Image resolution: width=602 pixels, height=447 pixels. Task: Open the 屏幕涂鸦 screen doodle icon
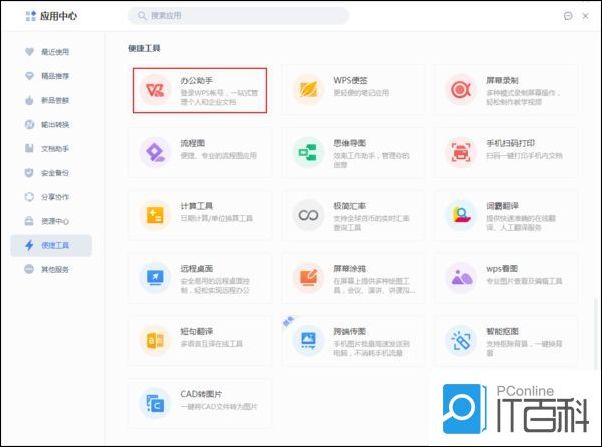click(x=308, y=278)
